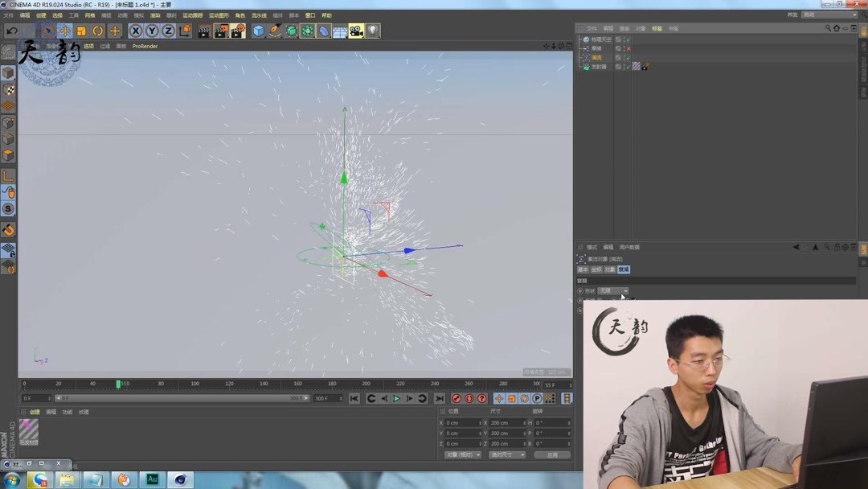Switch to the 坐标 tab in the Attribute Manager
This screenshot has height=489, width=868.
(595, 269)
